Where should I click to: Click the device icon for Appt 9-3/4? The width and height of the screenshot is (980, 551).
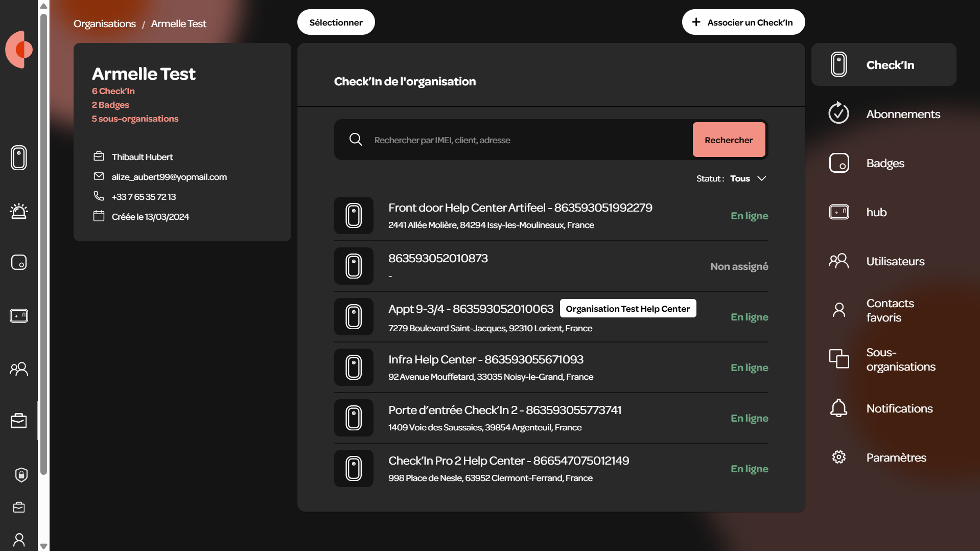354,317
